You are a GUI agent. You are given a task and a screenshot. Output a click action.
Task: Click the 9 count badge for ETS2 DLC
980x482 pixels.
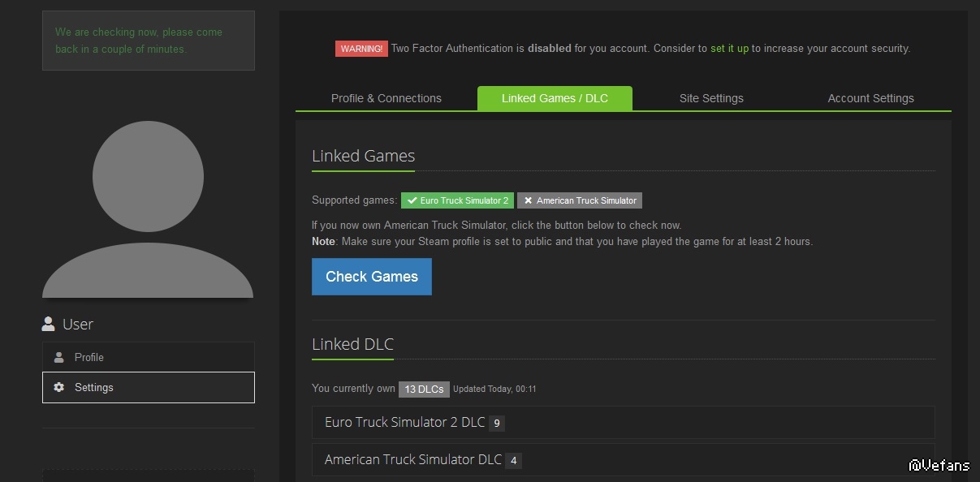[x=497, y=423]
